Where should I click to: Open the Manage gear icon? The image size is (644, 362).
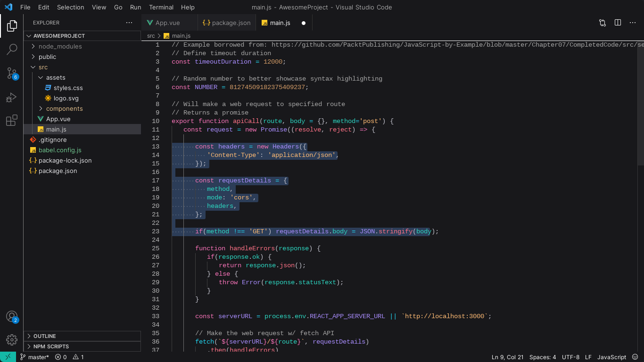click(12, 339)
